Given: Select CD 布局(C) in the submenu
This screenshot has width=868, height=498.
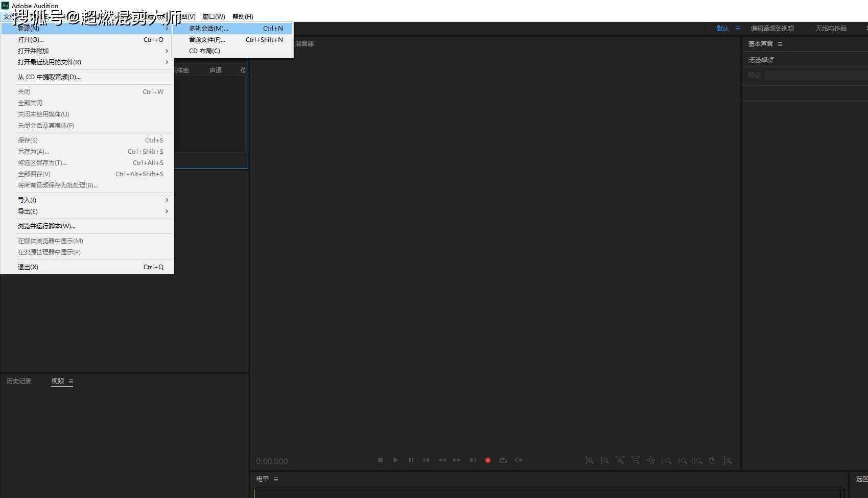Looking at the screenshot, I should [233, 51].
